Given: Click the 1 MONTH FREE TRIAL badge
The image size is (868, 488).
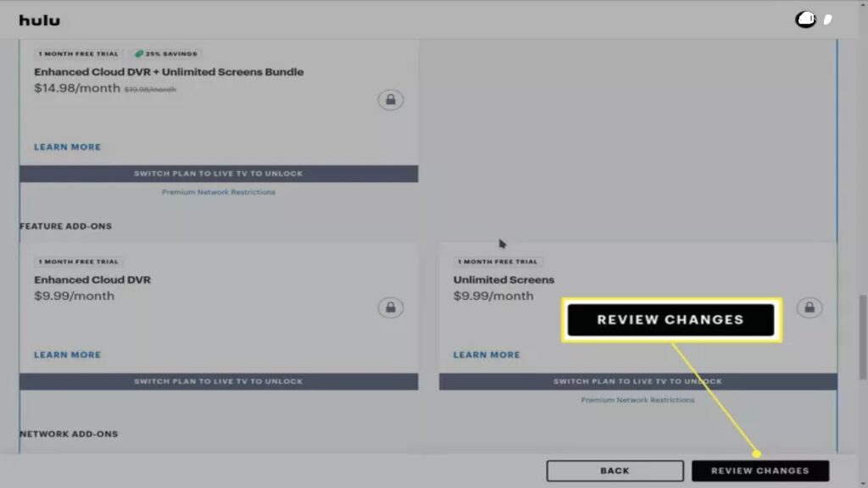Looking at the screenshot, I should click(78, 53).
